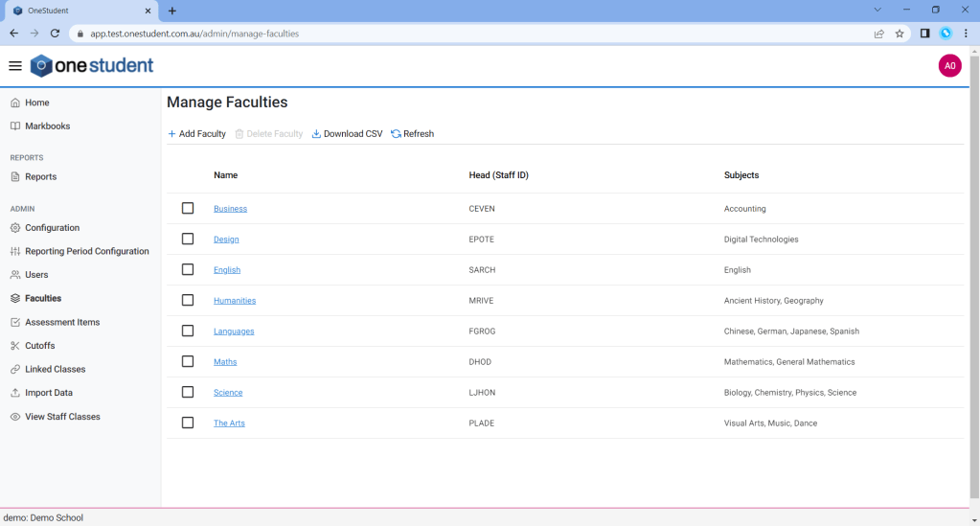Open the hamburger navigation menu
Image resolution: width=980 pixels, height=526 pixels.
click(14, 66)
